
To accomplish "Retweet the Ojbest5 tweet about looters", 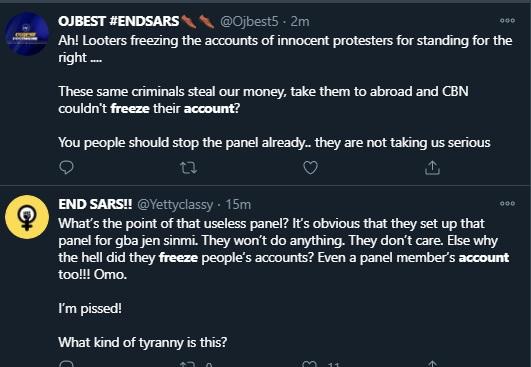I will tap(188, 168).
